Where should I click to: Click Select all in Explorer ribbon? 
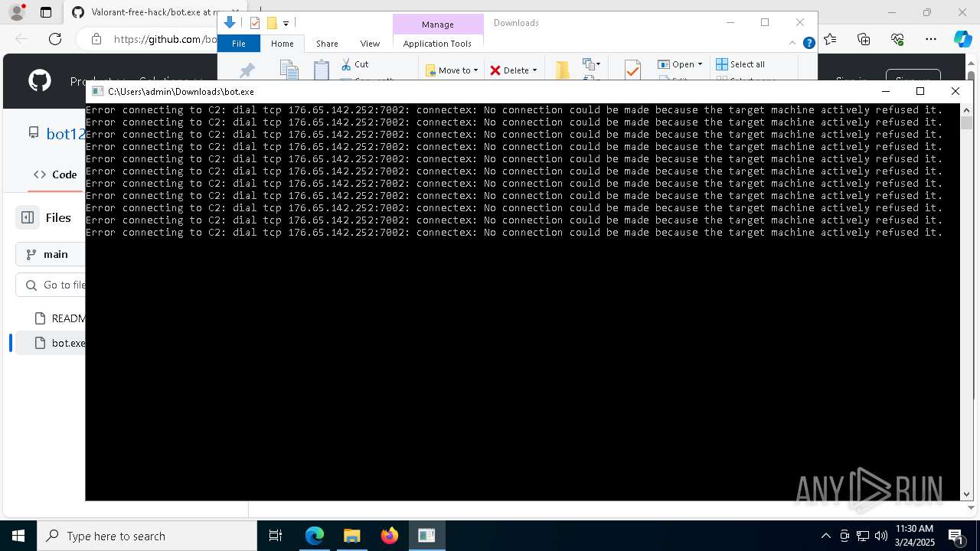point(740,64)
